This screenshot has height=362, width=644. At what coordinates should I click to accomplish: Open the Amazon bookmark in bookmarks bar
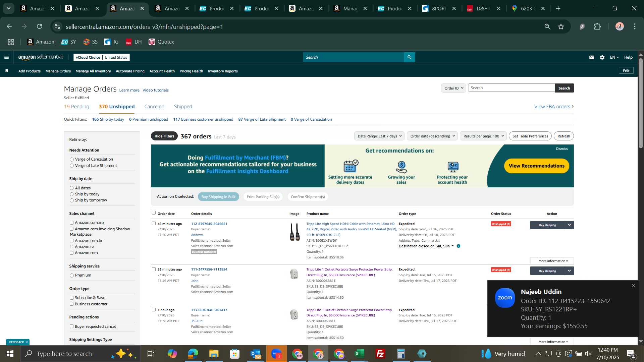tap(40, 42)
